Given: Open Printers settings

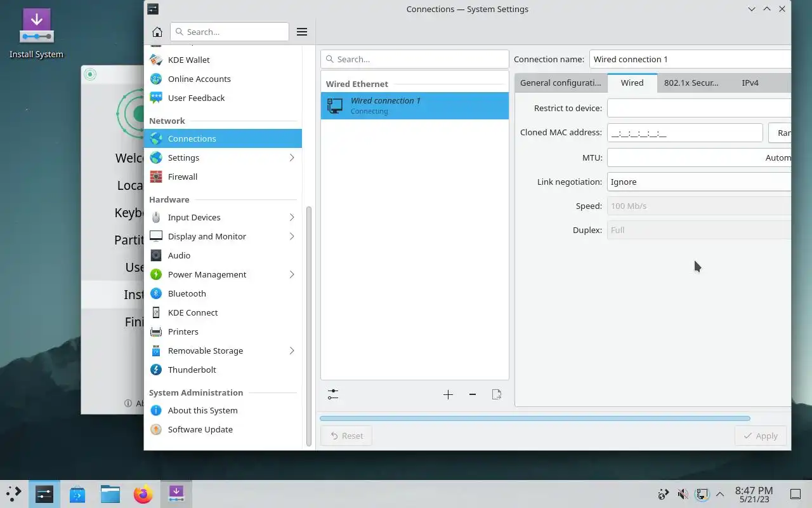Looking at the screenshot, I should coord(223,331).
